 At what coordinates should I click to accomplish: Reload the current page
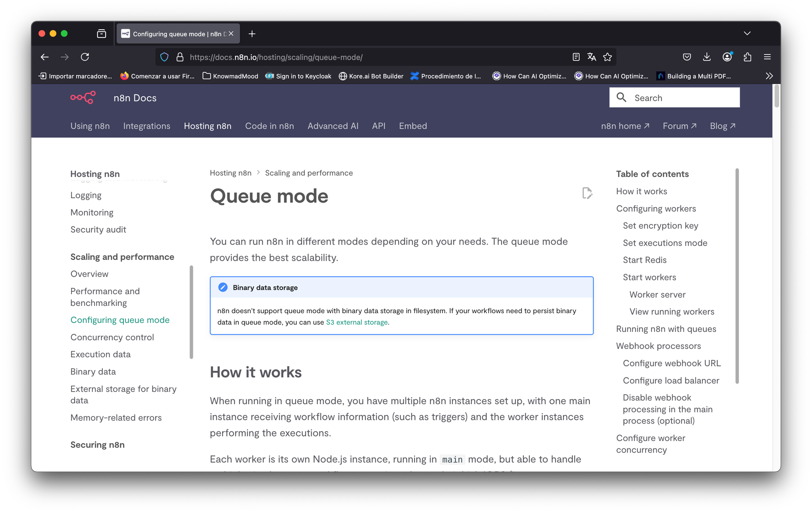(85, 57)
